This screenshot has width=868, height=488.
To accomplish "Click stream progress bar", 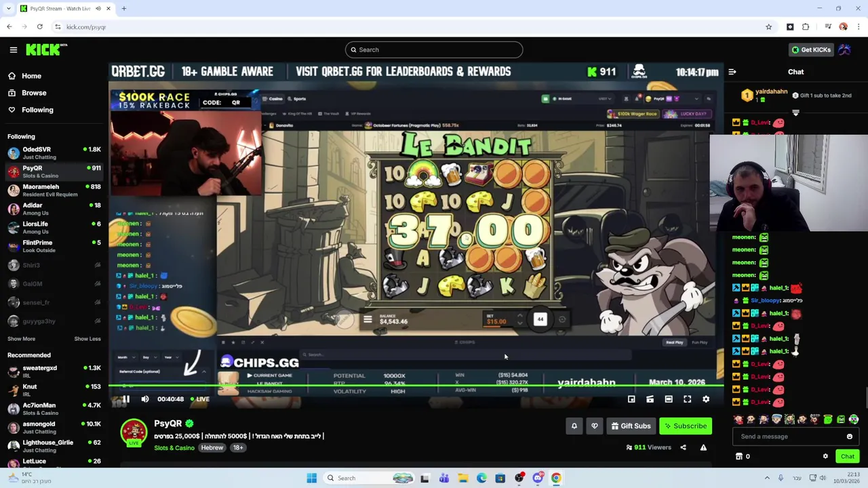I will (x=416, y=386).
